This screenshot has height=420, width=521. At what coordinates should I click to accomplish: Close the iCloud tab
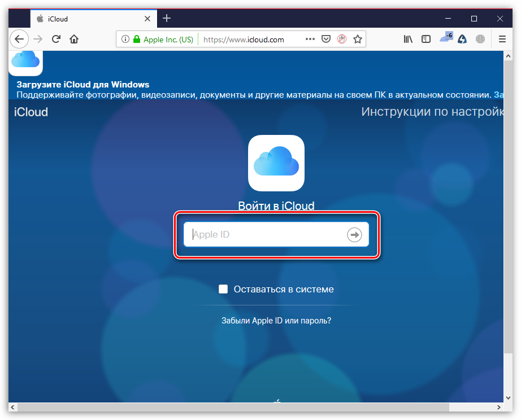(x=147, y=19)
